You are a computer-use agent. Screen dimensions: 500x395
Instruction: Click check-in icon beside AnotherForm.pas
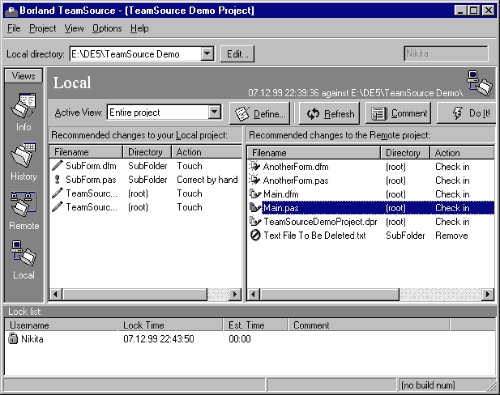[255, 180]
